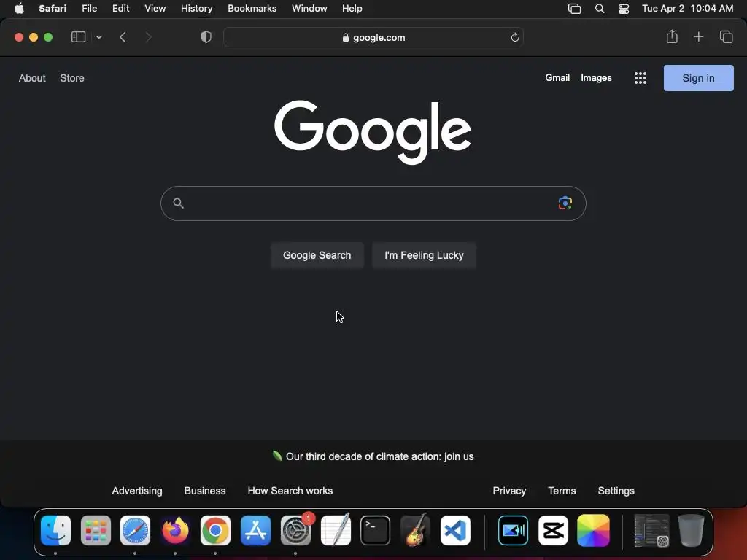This screenshot has height=560, width=747.
Task: Open the App Store from Dock
Action: (x=256, y=531)
